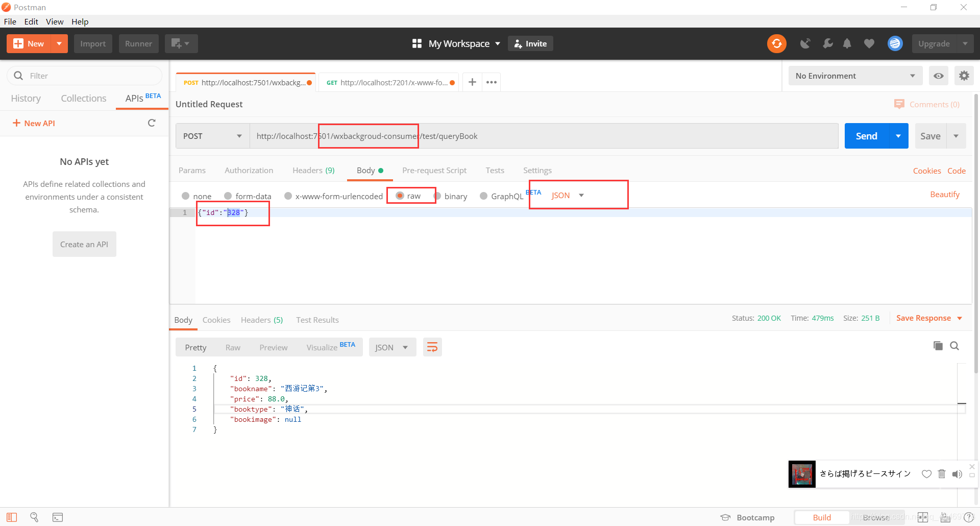The width and height of the screenshot is (980, 526).
Task: Mute volume in music widget
Action: (957, 474)
